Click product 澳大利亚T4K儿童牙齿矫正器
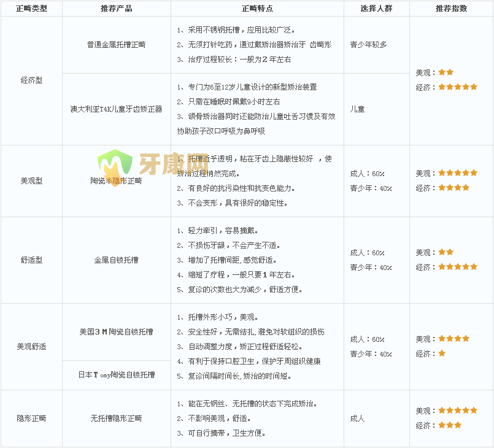 point(116,109)
